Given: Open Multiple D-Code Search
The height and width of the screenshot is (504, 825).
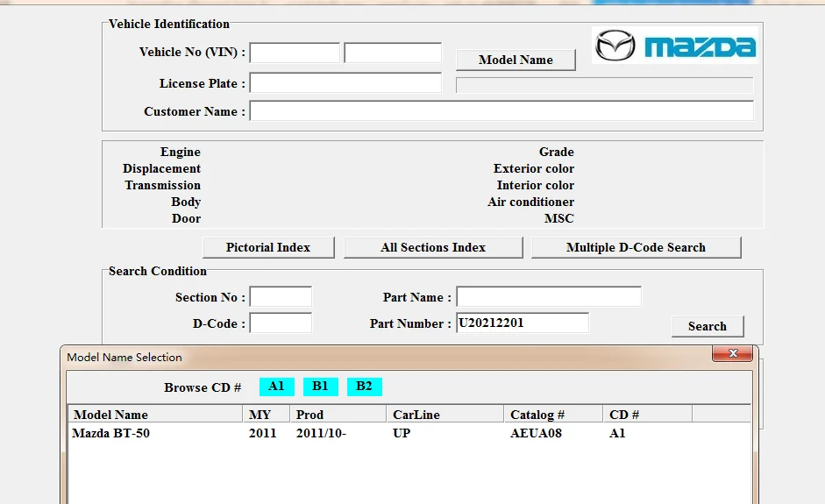Looking at the screenshot, I should tap(636, 248).
